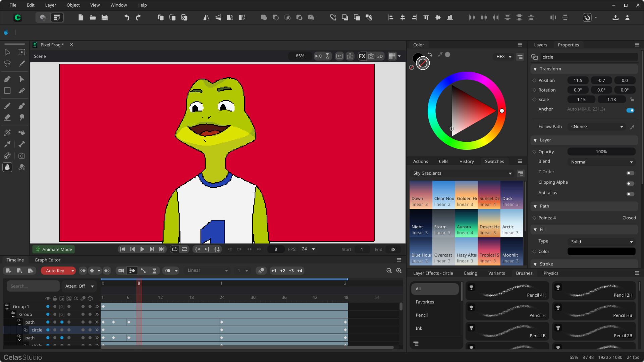Undo the last action

pyautogui.click(x=126, y=17)
